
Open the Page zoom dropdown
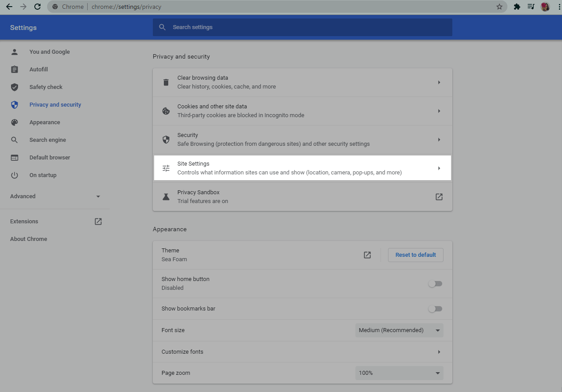point(399,373)
